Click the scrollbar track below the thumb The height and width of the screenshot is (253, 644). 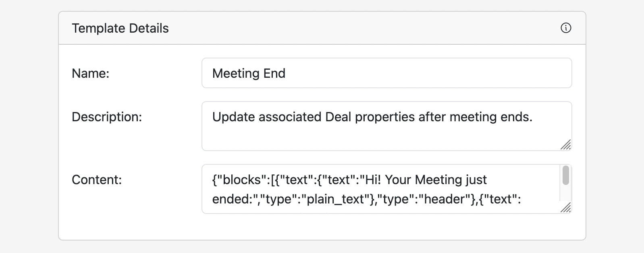(x=565, y=194)
